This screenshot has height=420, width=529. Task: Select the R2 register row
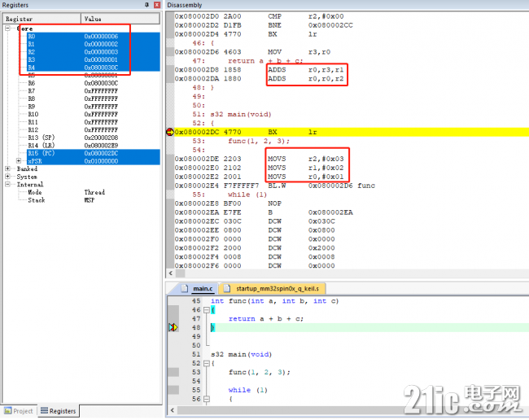93,51
